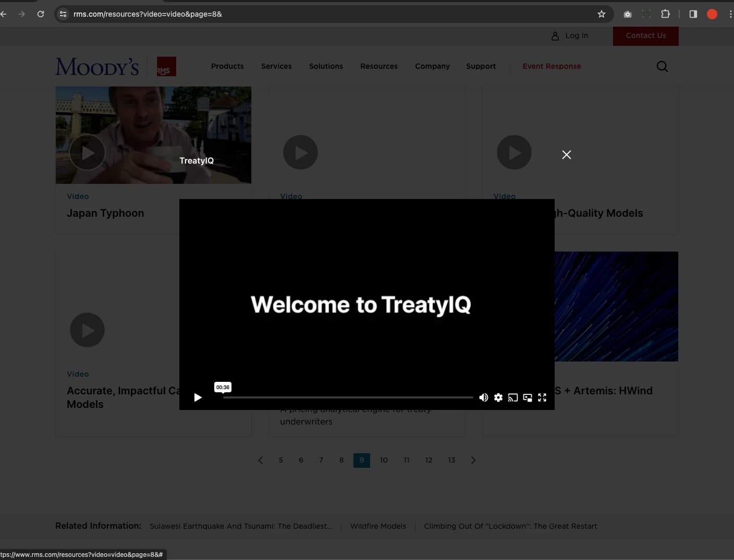This screenshot has height=560, width=734.
Task: Click play button on middle top video card
Action: pos(300,152)
